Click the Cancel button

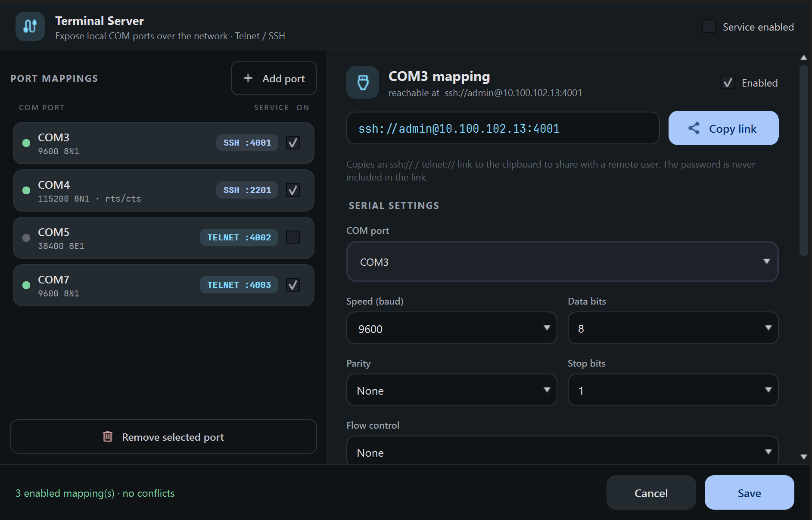coord(651,492)
